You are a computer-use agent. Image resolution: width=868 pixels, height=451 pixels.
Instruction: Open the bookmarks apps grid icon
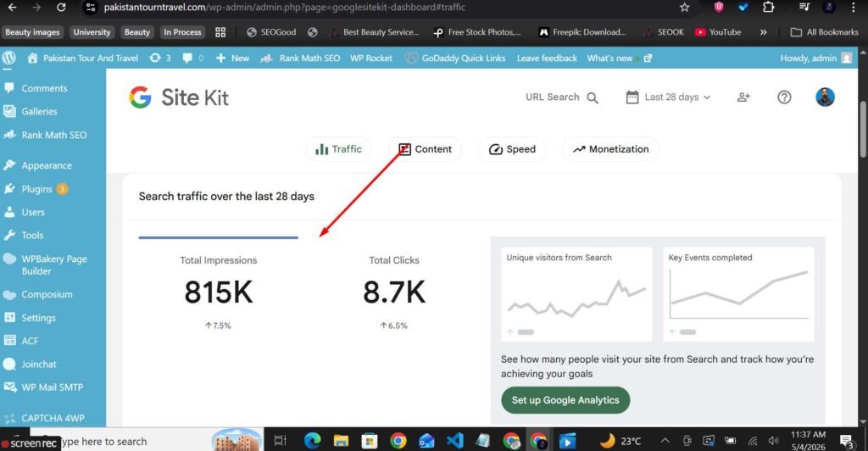[220, 32]
